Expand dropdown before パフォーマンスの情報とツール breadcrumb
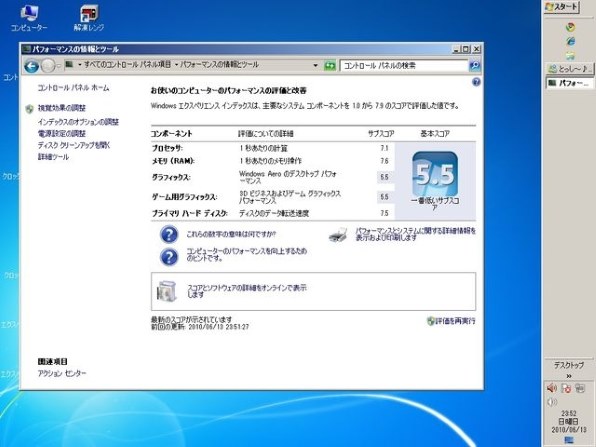The height and width of the screenshot is (447, 596). click(x=177, y=65)
